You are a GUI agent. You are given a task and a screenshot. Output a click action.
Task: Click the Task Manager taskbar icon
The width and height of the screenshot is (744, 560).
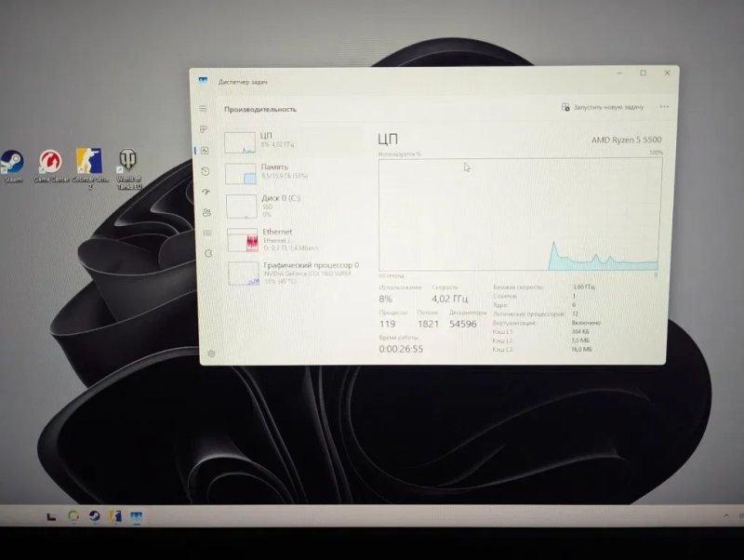coord(136,516)
